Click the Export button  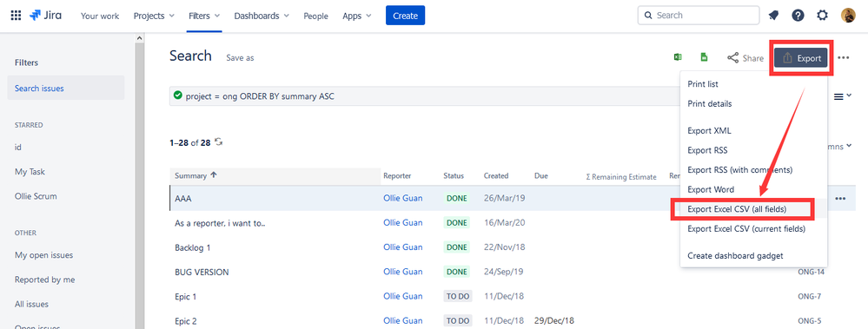click(x=801, y=57)
